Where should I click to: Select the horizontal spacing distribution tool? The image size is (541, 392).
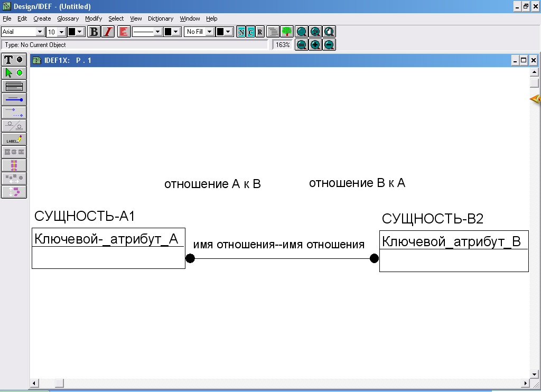point(14,179)
